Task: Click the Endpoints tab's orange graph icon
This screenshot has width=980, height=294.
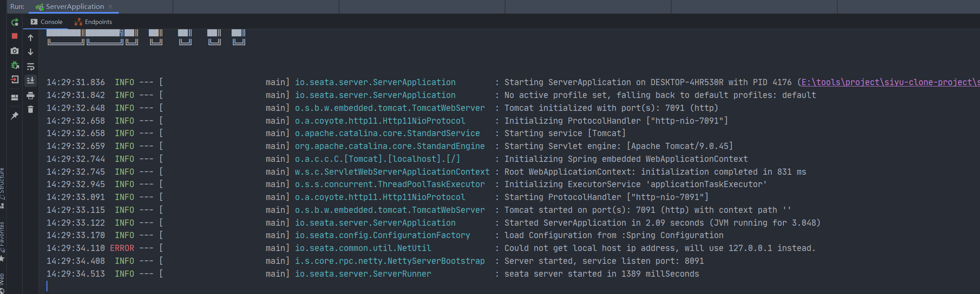Action: coord(78,22)
